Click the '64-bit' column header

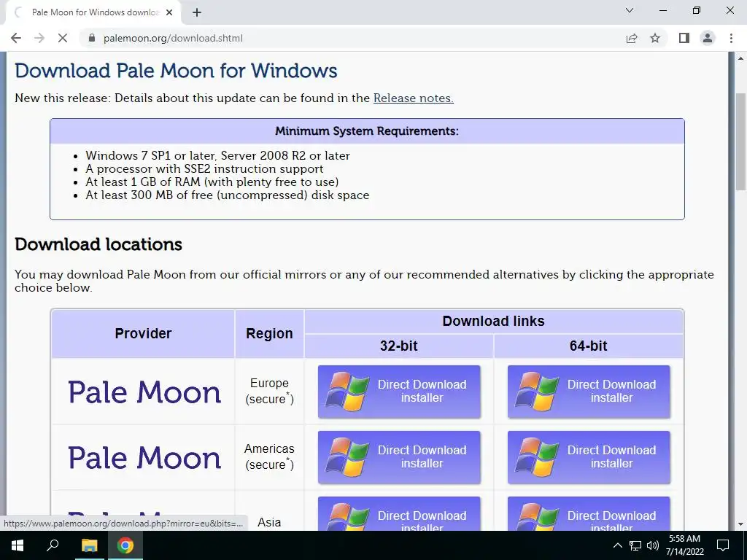(x=589, y=346)
